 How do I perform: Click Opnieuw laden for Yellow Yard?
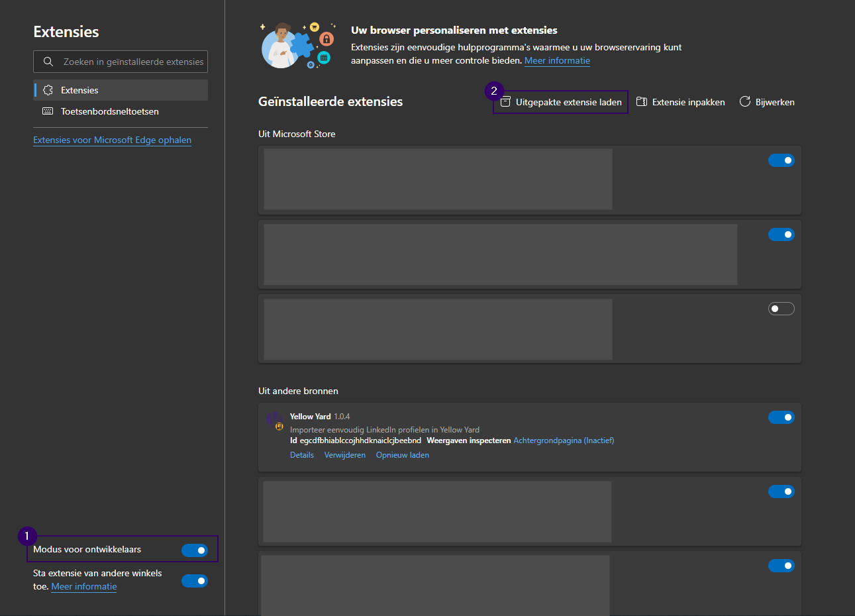click(403, 455)
